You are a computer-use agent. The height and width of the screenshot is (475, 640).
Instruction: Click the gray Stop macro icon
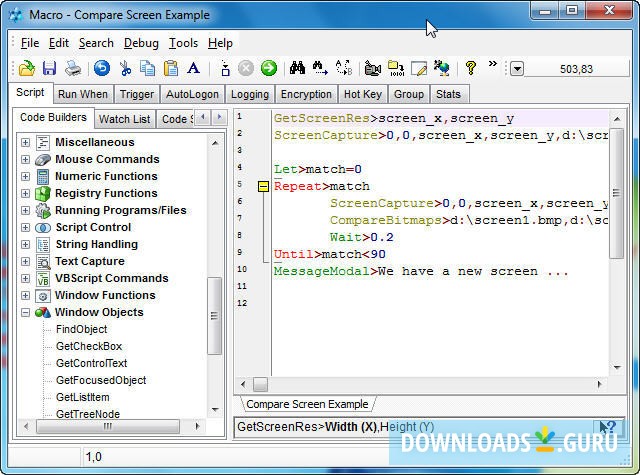[246, 68]
